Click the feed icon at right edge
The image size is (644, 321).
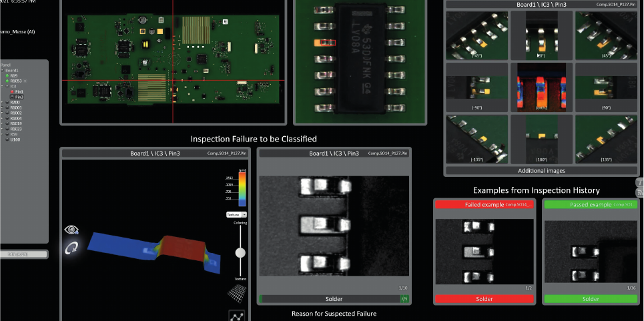coord(640,193)
